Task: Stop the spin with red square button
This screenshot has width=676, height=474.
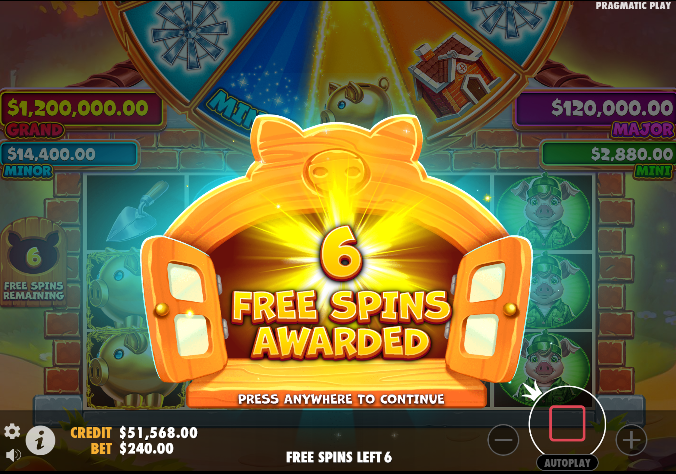Action: 567,423
